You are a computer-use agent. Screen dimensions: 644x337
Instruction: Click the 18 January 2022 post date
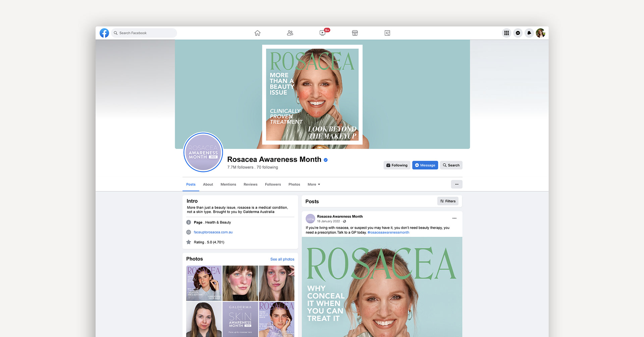point(328,221)
